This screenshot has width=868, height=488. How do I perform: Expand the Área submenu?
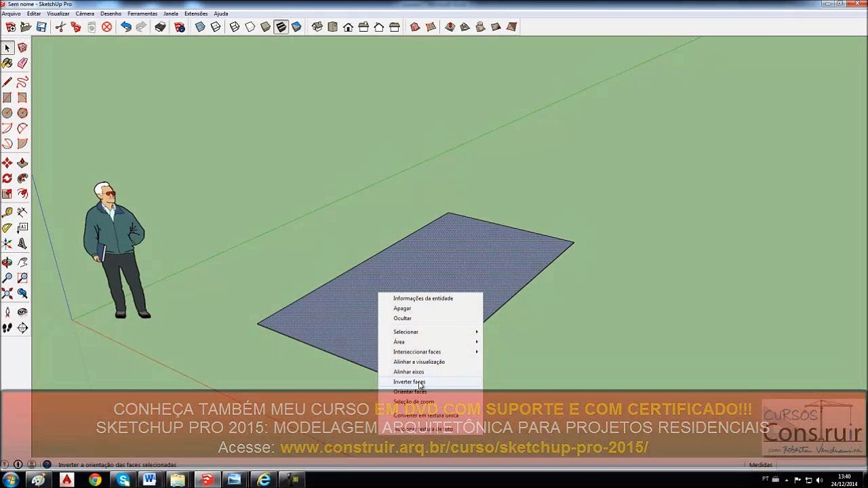(x=430, y=342)
